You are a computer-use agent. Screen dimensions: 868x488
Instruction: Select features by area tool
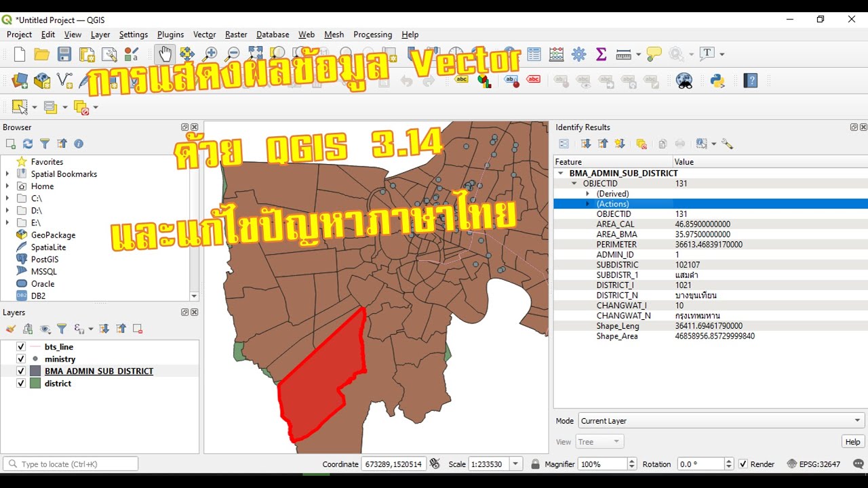(20, 107)
